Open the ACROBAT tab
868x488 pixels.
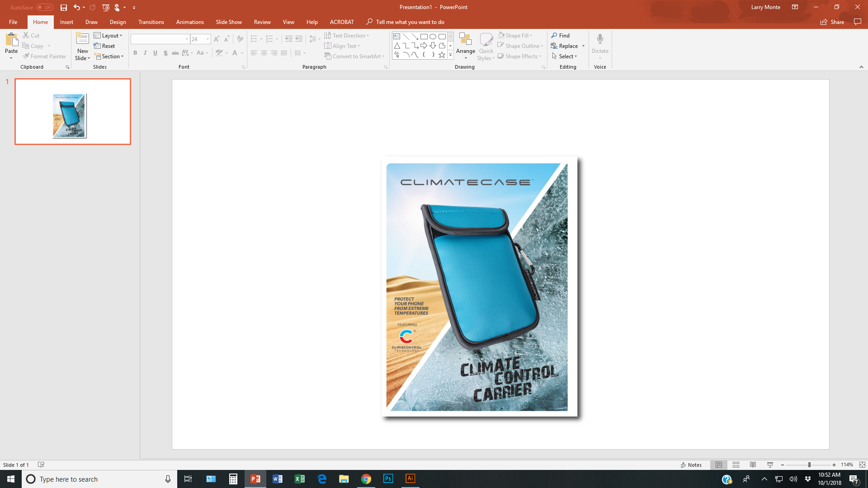pos(342,22)
